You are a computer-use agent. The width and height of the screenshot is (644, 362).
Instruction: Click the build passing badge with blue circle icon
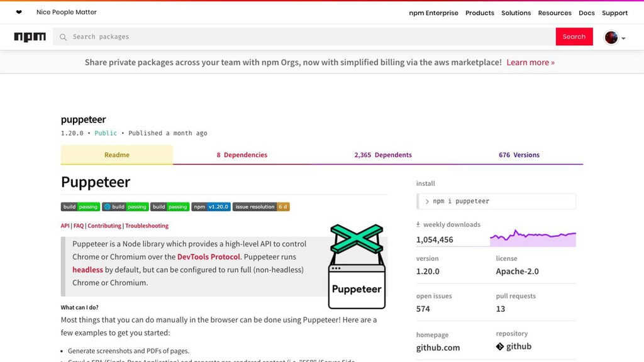click(125, 206)
